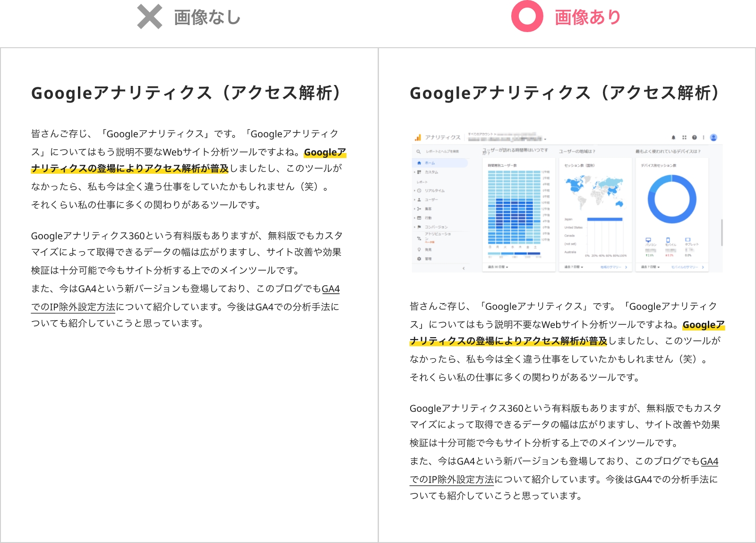The width and height of the screenshot is (756, 543).
Task: Open the 過去7日間 dropdown under the region card
Action: (x=574, y=267)
